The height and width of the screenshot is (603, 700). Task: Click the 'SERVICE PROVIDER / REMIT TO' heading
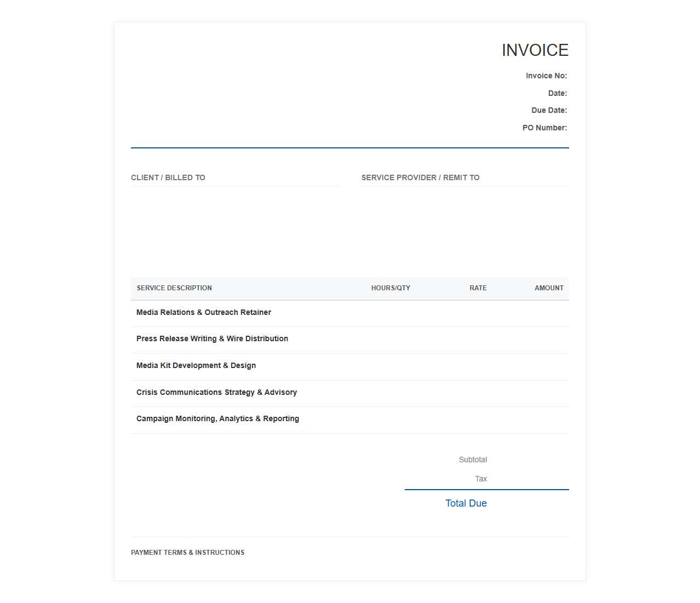[x=420, y=177]
